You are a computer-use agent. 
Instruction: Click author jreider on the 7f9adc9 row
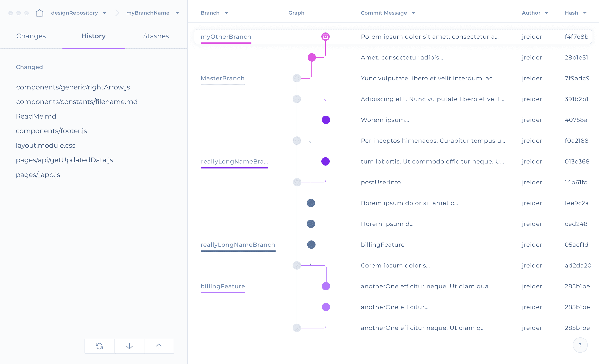point(532,78)
